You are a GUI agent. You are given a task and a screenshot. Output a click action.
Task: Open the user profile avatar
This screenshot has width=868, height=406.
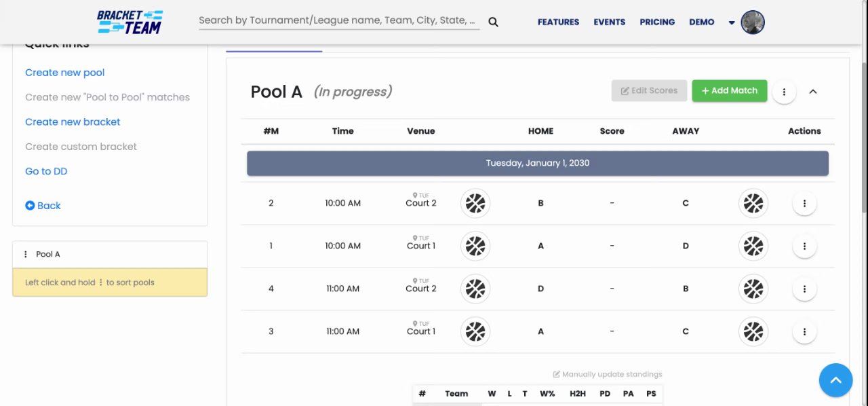coord(753,22)
